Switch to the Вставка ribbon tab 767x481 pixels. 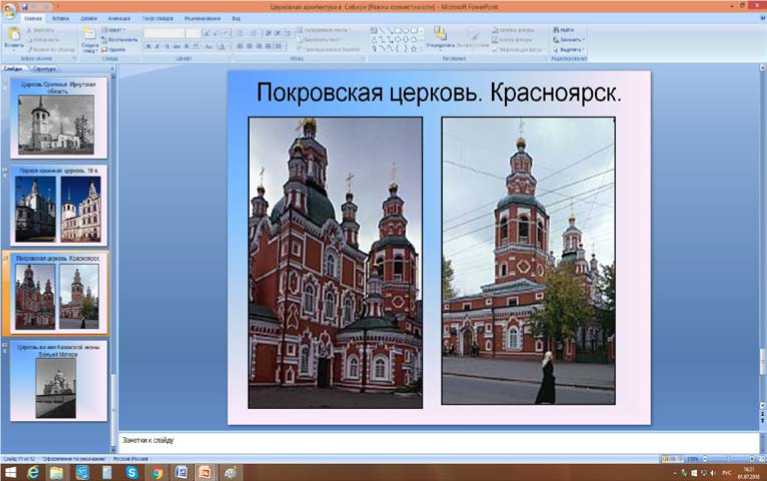tap(62, 18)
